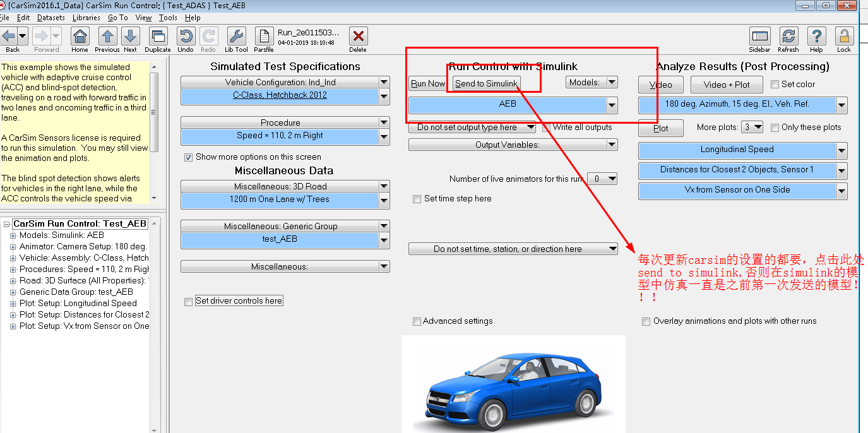This screenshot has height=433, width=868.
Task: Open the Datasets menu
Action: [51, 18]
